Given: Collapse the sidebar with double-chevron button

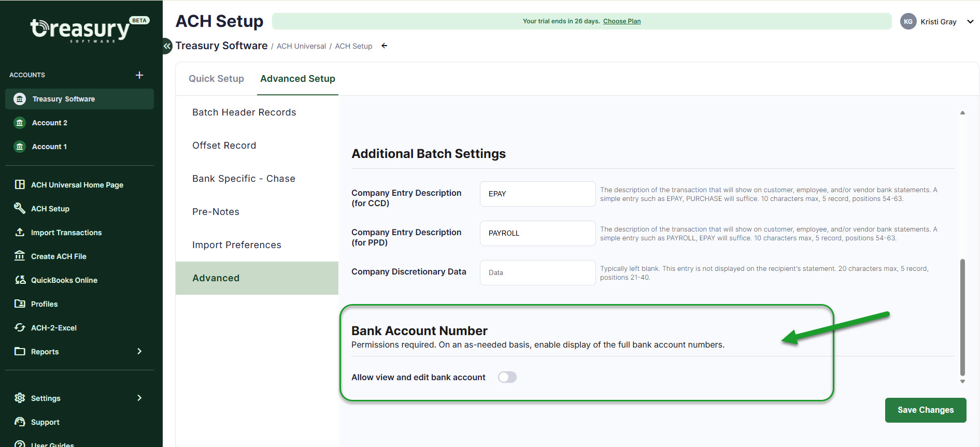Looking at the screenshot, I should point(167,46).
